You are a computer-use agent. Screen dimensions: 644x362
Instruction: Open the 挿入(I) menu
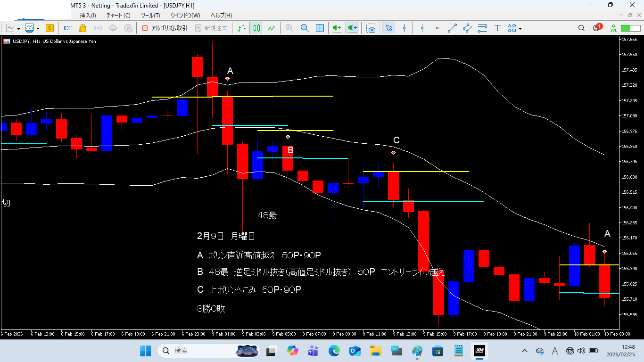[88, 16]
